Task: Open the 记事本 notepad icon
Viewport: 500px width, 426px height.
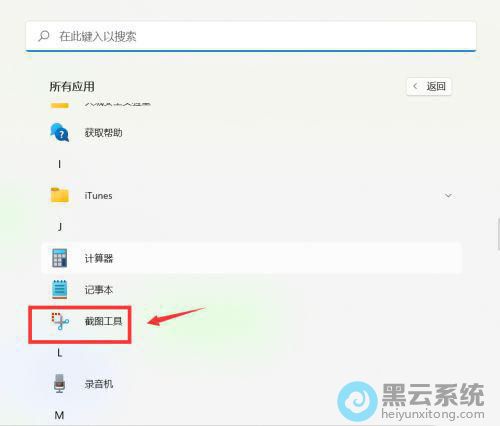Action: (60, 289)
